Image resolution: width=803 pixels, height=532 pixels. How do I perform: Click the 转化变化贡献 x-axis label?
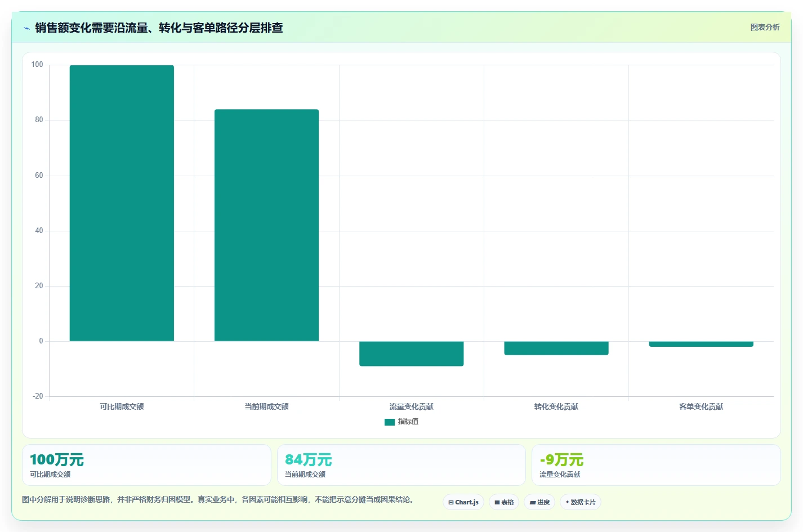pos(556,406)
